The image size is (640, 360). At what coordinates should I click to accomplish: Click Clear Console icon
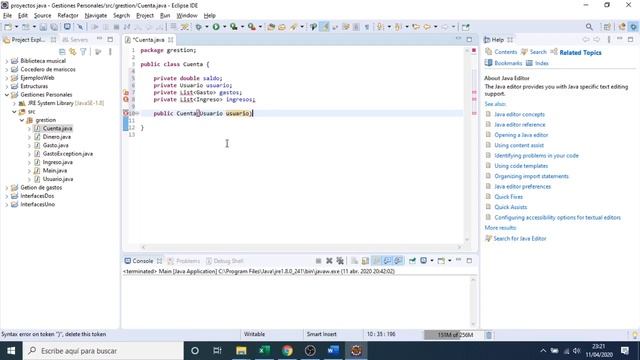[x=354, y=261]
